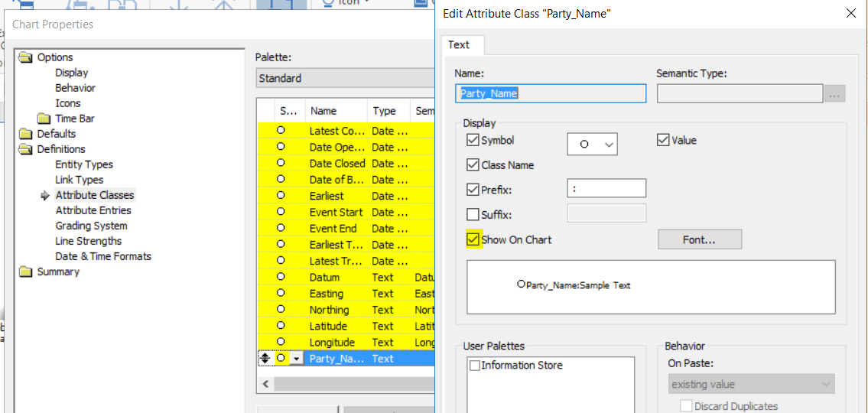Click the Font... button
868x413 pixels.
699,239
